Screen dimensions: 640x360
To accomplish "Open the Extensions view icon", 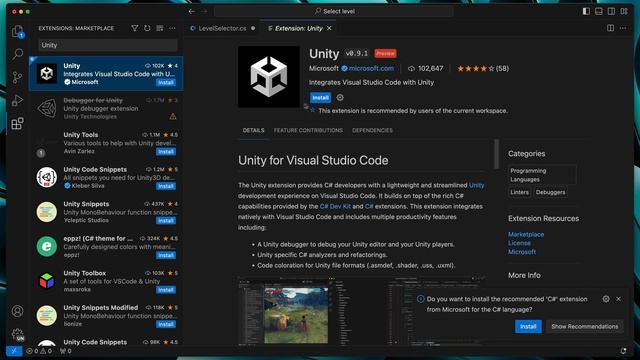I will (x=18, y=123).
